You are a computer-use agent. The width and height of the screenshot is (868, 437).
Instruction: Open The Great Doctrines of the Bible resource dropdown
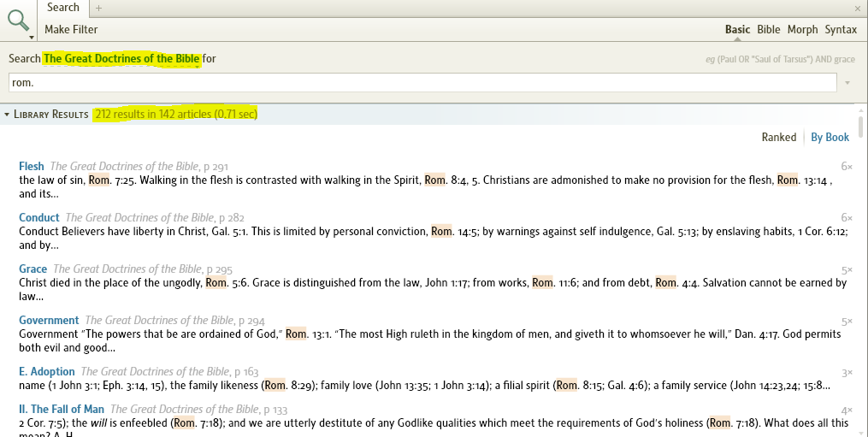pos(121,59)
